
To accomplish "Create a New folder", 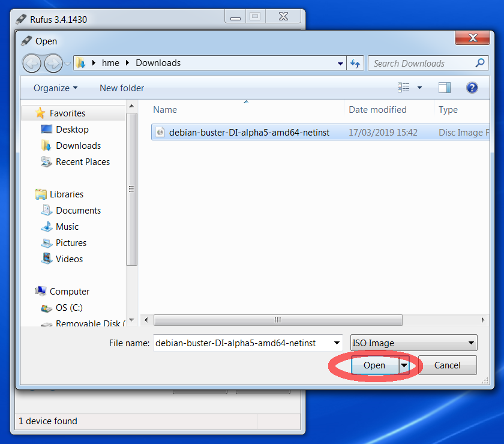I will [121, 88].
